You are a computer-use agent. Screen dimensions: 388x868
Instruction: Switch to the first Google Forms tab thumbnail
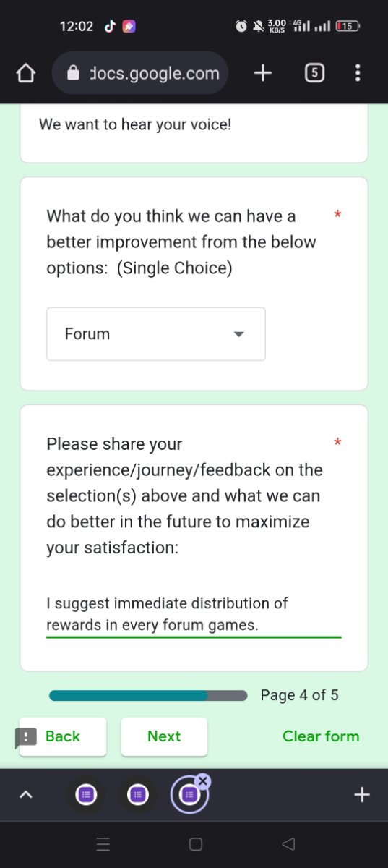tap(86, 795)
